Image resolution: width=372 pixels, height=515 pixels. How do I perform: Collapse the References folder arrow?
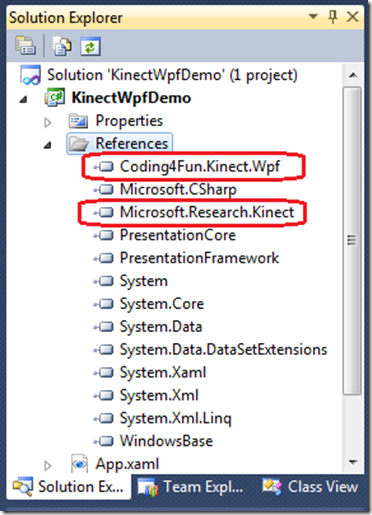(x=48, y=145)
